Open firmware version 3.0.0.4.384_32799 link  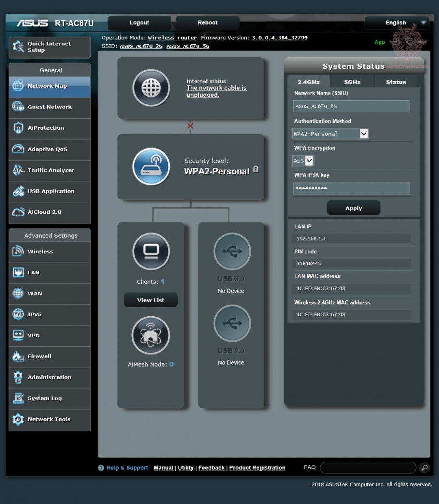pos(280,38)
